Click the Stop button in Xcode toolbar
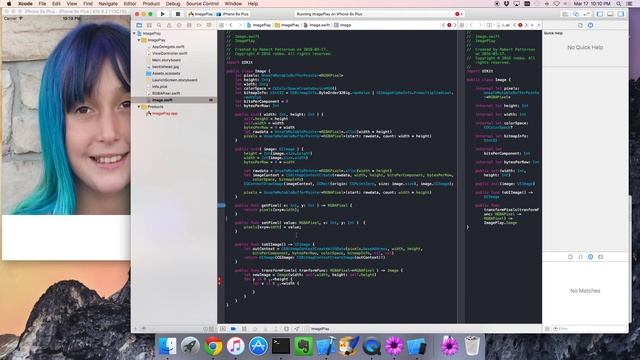Viewport: 640px width, 360px height. pyautogui.click(x=178, y=14)
